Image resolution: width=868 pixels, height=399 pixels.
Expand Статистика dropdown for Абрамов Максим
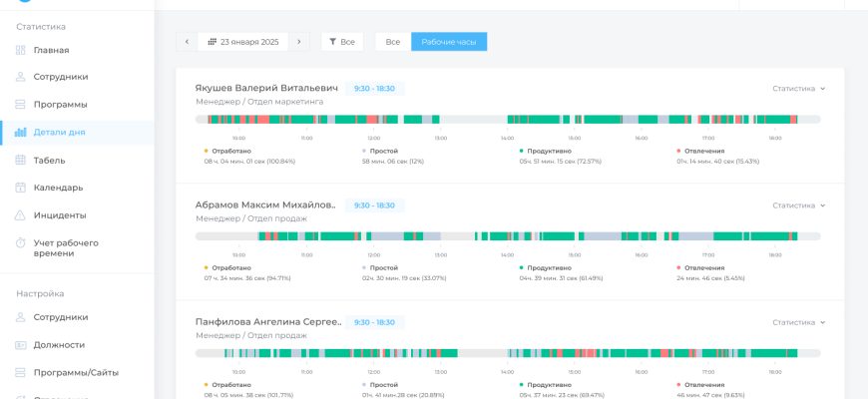(x=799, y=205)
